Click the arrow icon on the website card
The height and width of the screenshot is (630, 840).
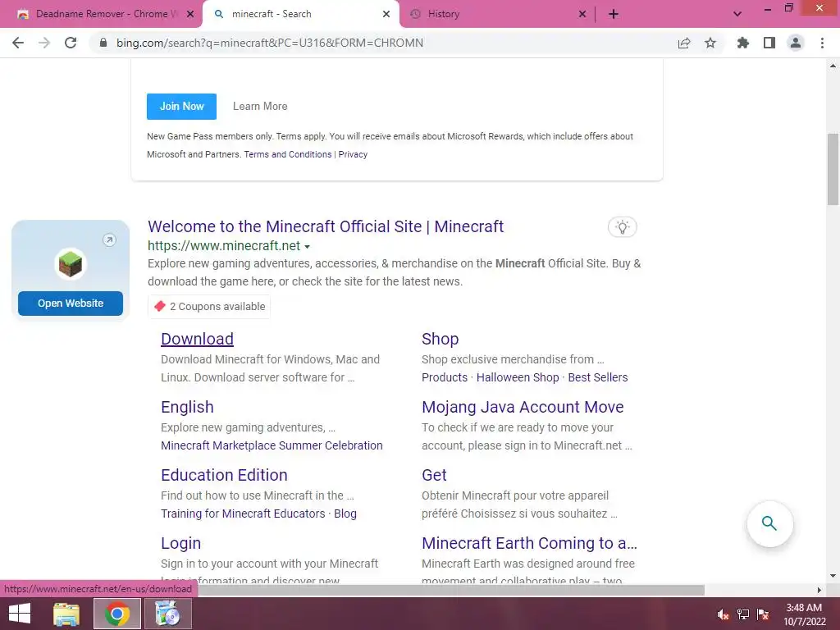click(109, 240)
